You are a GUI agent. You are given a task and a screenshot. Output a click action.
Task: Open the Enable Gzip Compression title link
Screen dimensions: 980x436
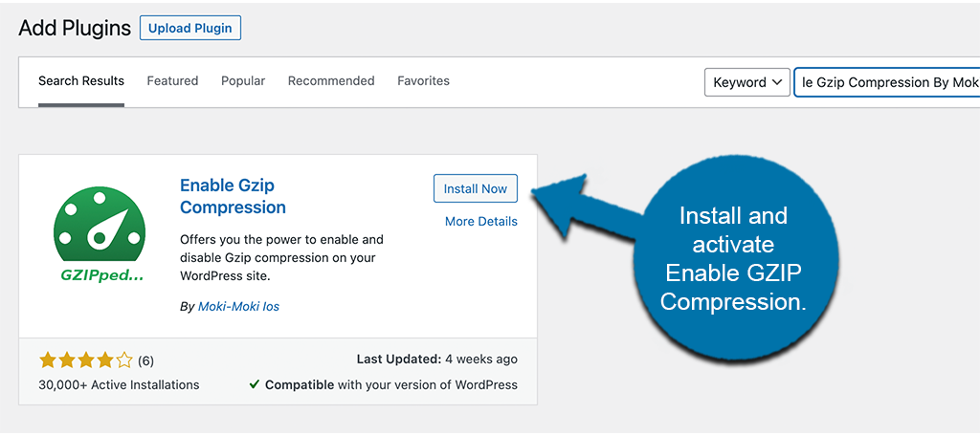pos(233,196)
